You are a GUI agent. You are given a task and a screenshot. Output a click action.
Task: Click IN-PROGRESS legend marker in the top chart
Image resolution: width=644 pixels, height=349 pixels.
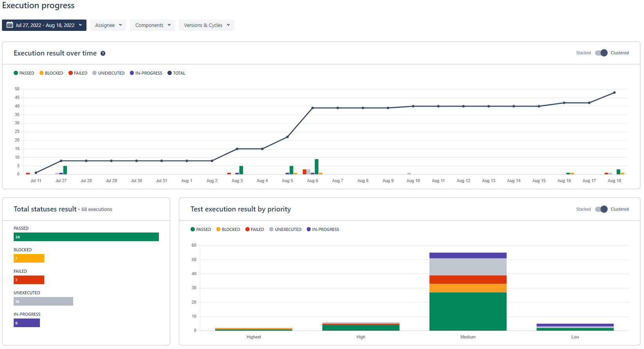[132, 73]
